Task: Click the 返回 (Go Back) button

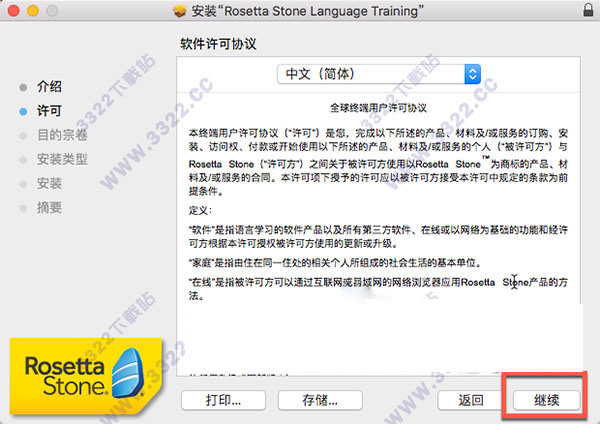Action: click(x=471, y=400)
